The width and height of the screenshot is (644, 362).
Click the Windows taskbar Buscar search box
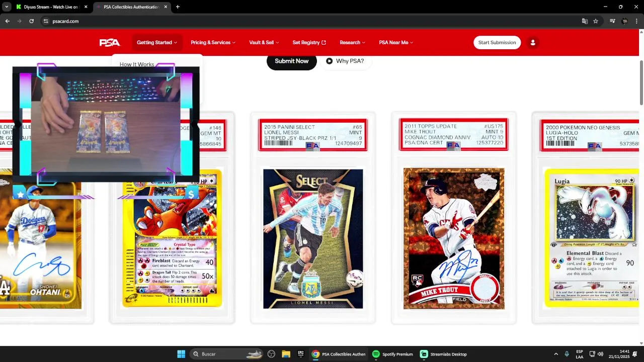[227, 354]
